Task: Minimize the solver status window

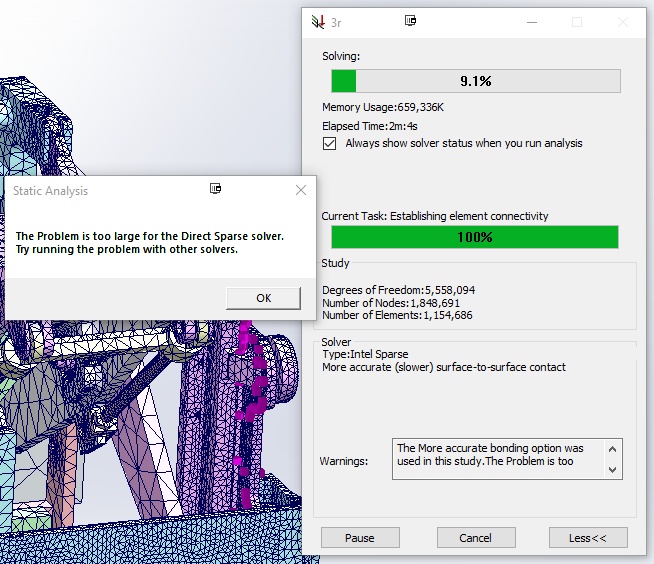Action: click(x=532, y=22)
